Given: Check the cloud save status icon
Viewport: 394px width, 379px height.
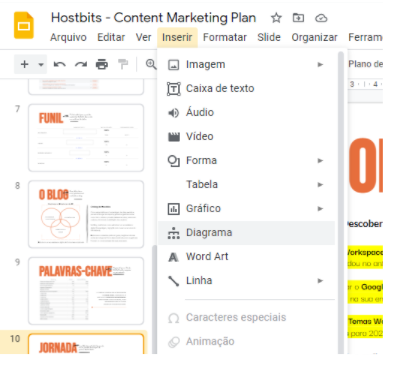Looking at the screenshot, I should click(x=321, y=18).
